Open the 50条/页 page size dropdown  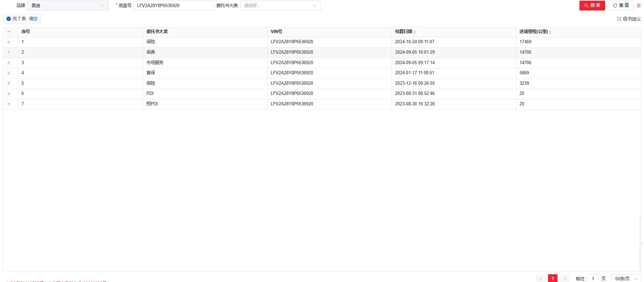[x=625, y=279]
